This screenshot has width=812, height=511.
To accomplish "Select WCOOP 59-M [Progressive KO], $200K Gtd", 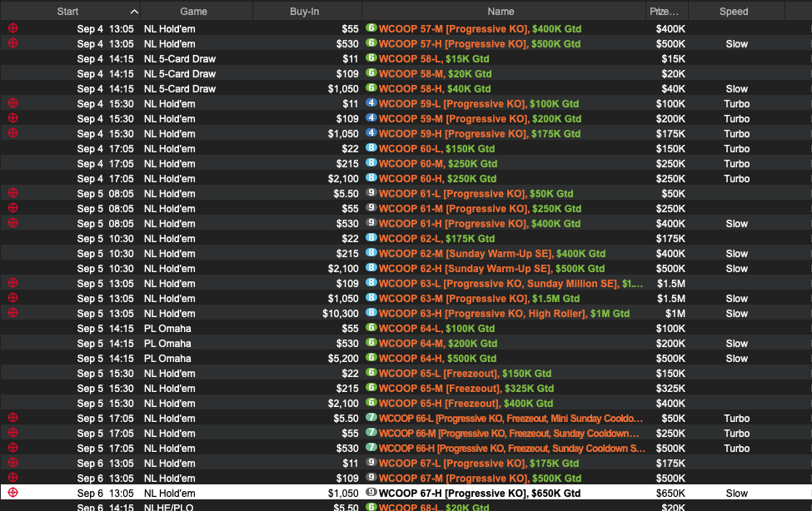I will [480, 119].
